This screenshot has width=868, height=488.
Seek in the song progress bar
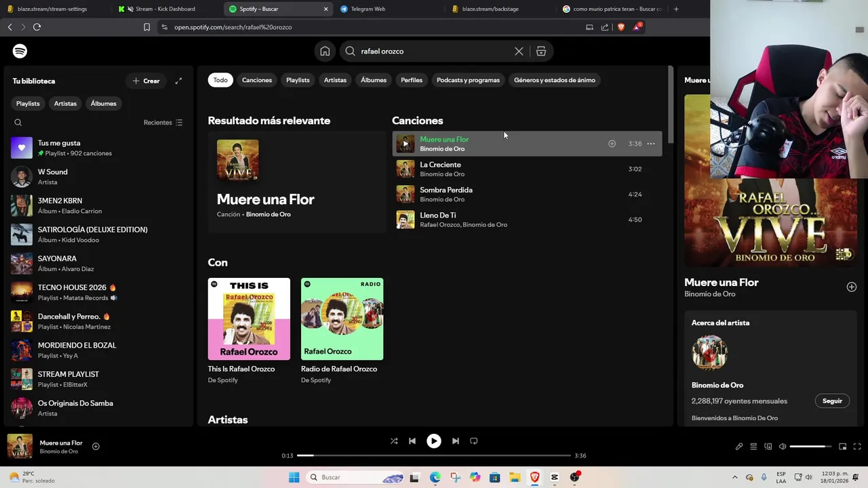click(x=433, y=455)
